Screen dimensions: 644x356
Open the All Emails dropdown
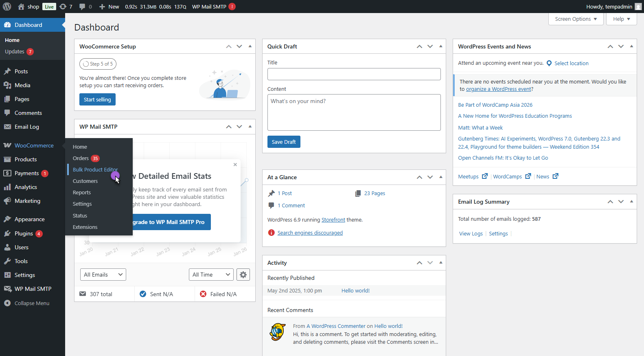click(x=103, y=275)
